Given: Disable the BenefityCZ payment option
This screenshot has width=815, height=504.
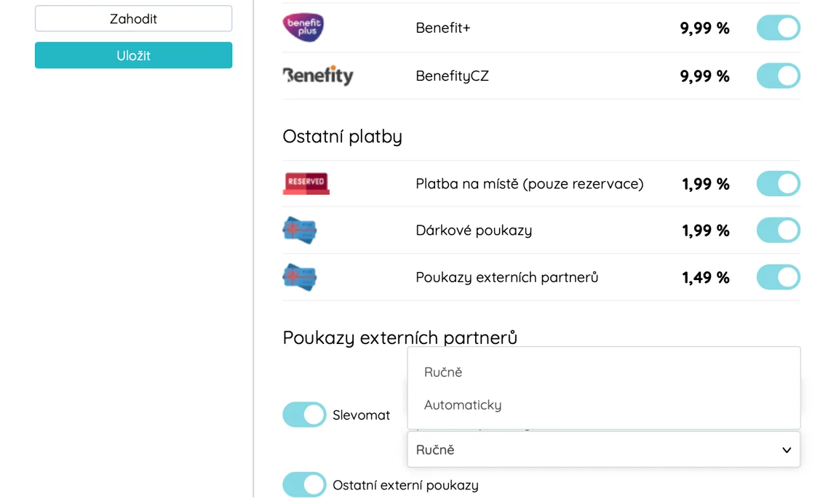Looking at the screenshot, I should [778, 76].
